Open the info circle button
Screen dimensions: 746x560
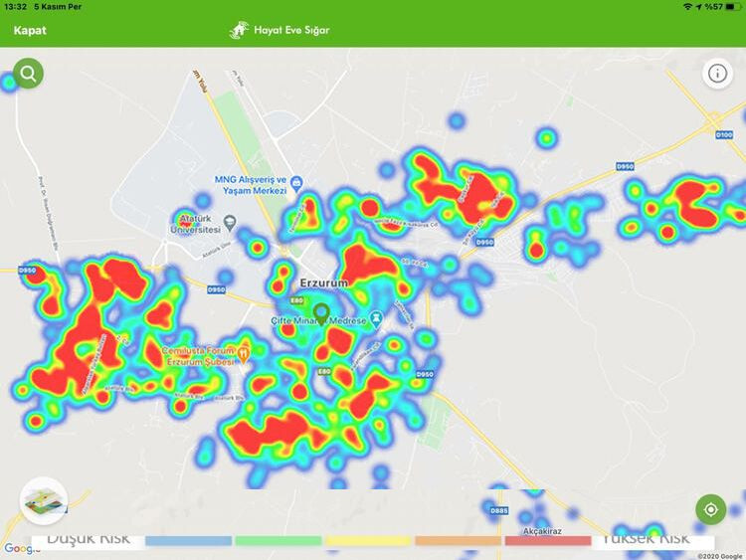click(x=717, y=73)
